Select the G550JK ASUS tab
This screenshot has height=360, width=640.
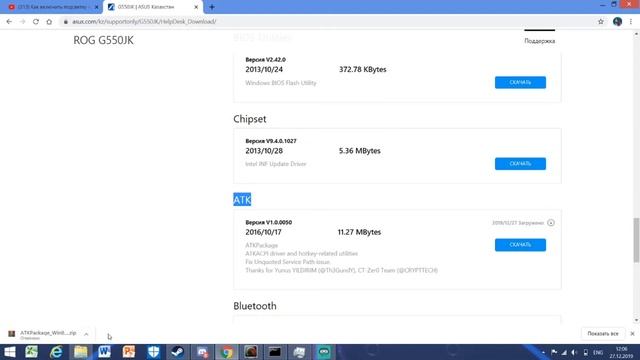click(x=151, y=7)
